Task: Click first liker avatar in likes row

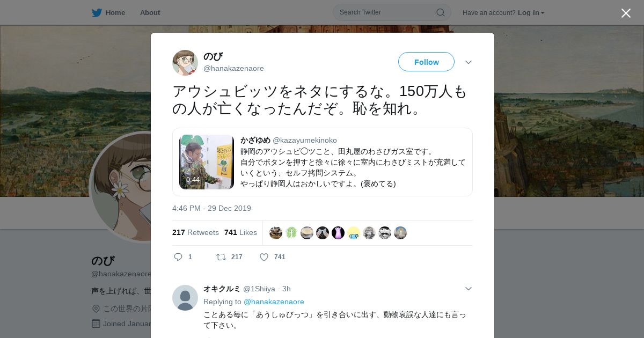Action: [276, 233]
